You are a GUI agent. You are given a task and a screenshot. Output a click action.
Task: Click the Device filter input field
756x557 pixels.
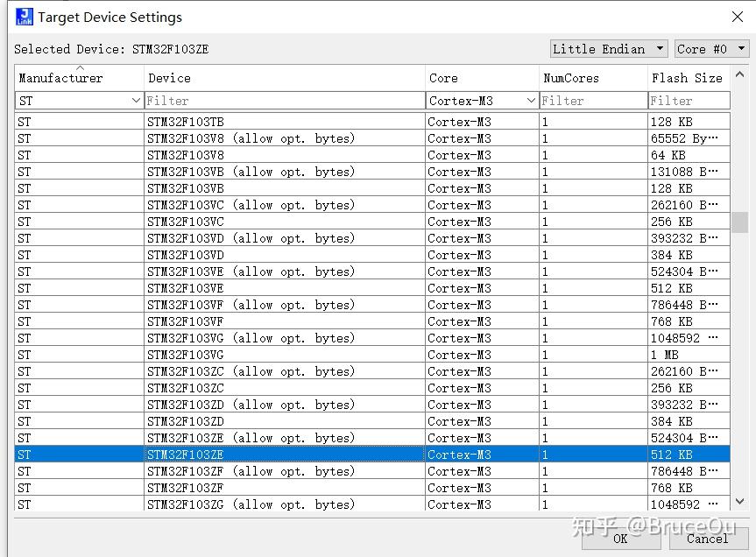(x=285, y=100)
